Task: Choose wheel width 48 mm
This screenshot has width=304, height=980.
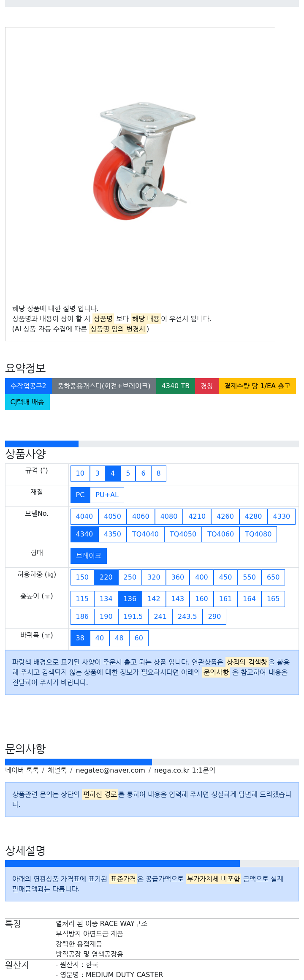Action: [119, 638]
